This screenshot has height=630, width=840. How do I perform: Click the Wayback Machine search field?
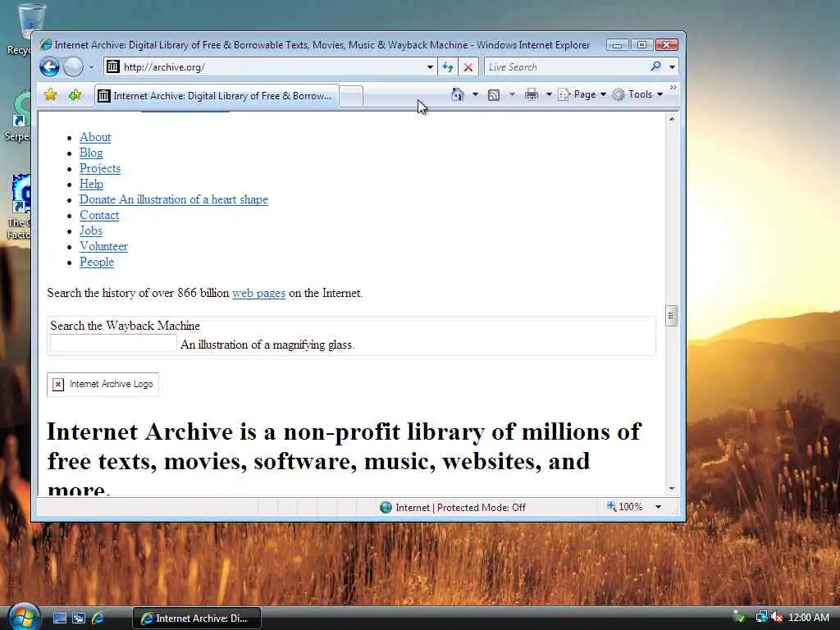113,344
